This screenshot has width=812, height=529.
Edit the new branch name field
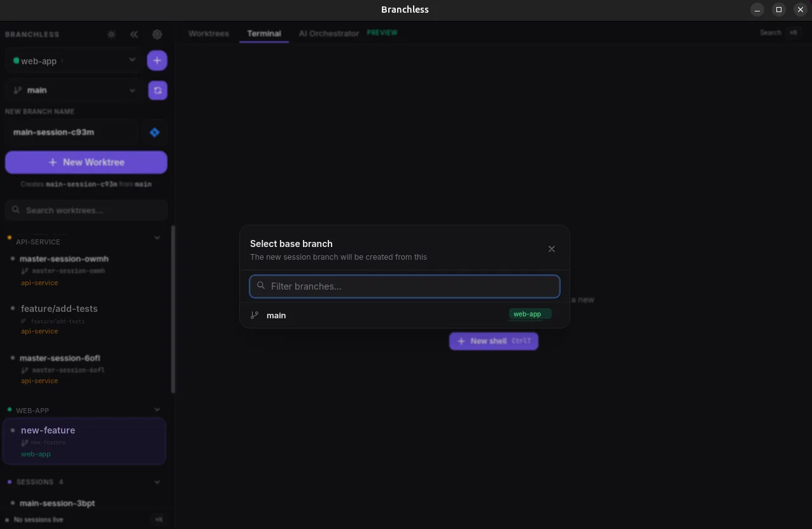click(x=72, y=132)
